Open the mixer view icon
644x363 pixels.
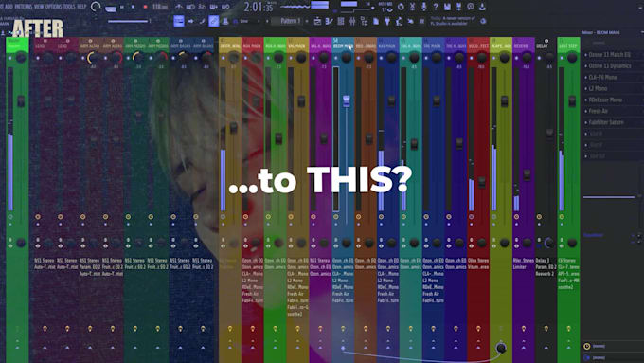pyautogui.click(x=352, y=21)
